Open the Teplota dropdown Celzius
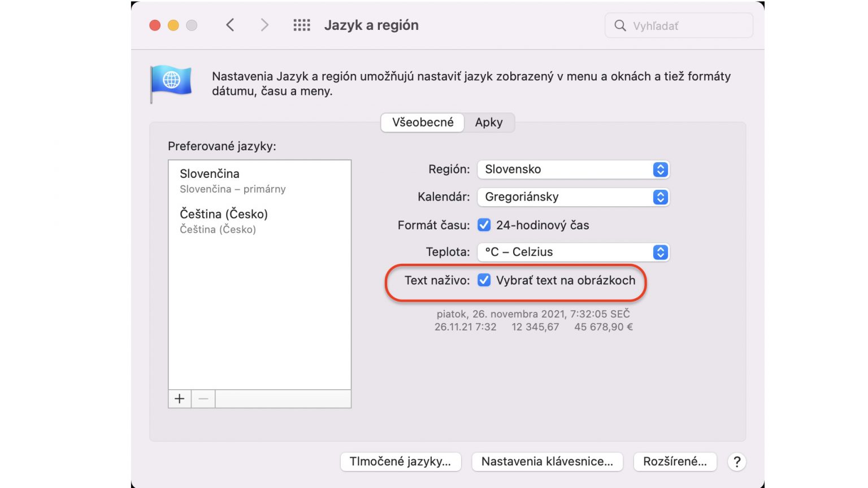This screenshot has height=488, width=868. 573,252
